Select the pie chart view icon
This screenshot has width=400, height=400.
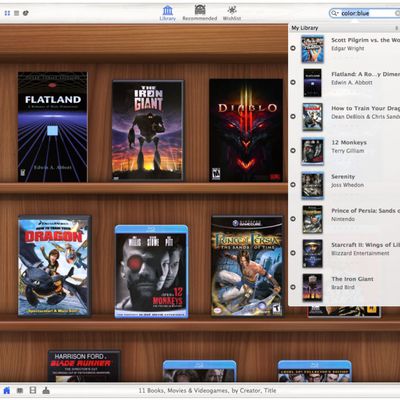click(26, 13)
